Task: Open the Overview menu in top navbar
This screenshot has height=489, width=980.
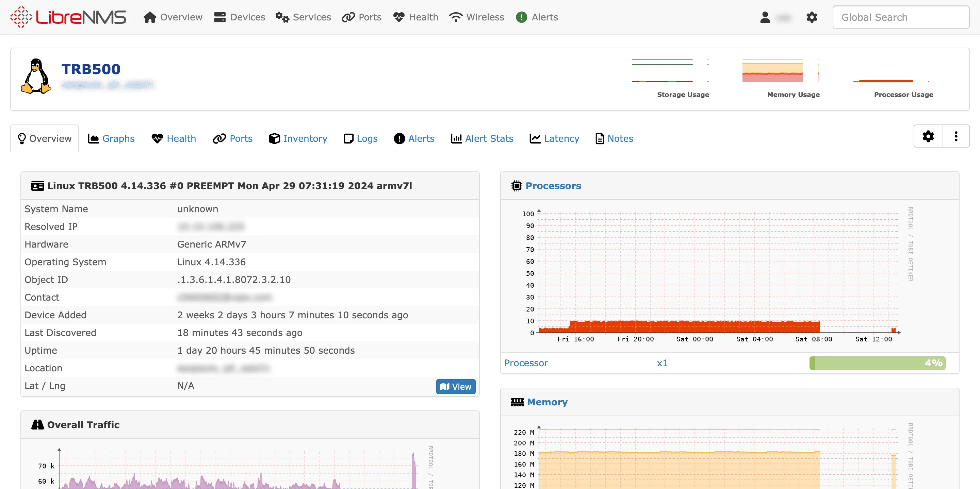Action: pyautogui.click(x=173, y=17)
